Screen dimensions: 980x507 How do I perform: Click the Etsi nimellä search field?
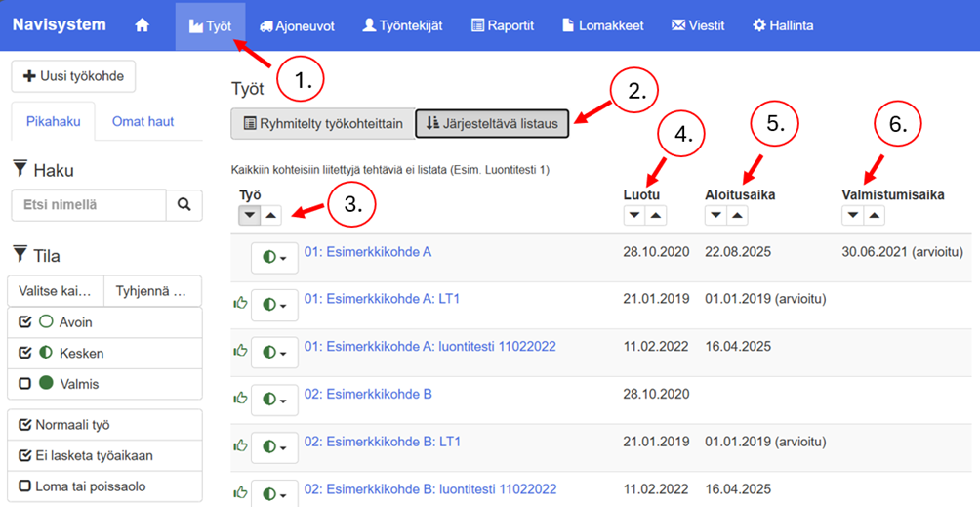click(88, 205)
